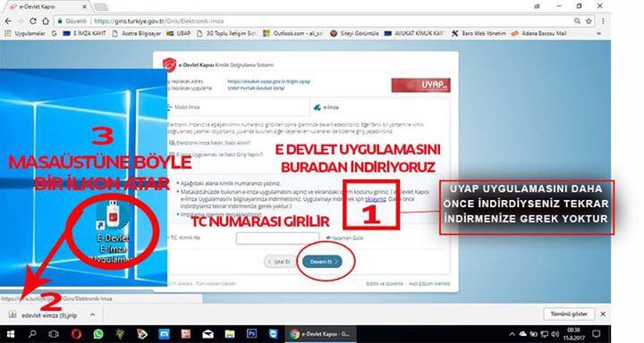Click the Tümünü göster button
Screen dimensions: 644x343
[569, 314]
